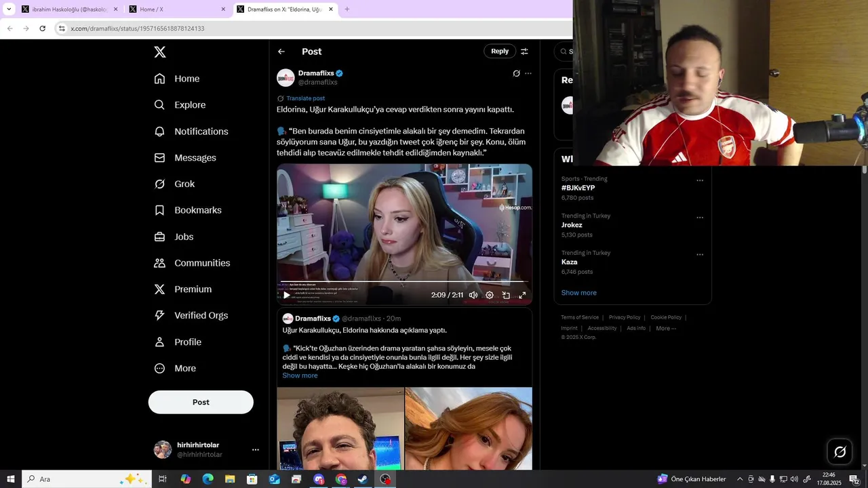Open more options for #BJKvEYP trend

[x=700, y=181]
